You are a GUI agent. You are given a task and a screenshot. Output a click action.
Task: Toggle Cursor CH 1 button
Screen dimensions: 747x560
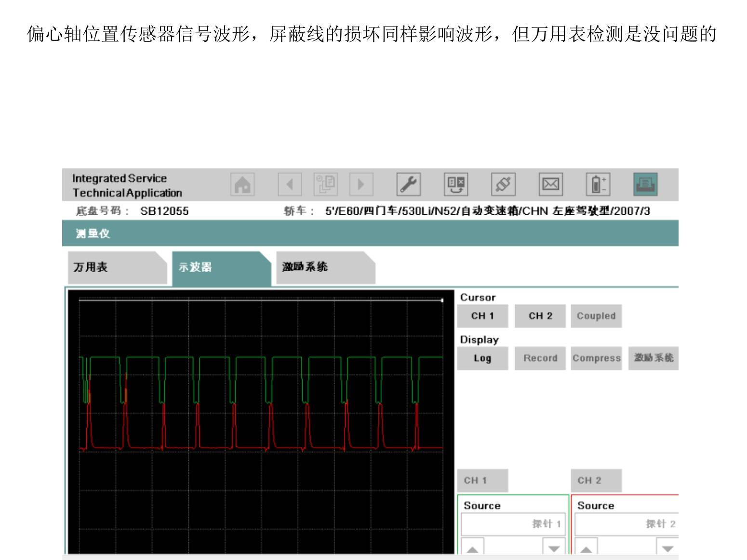[x=482, y=316]
